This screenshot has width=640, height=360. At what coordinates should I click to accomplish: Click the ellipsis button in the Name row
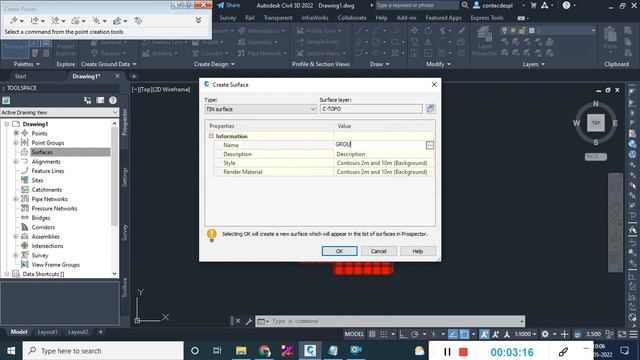(x=429, y=145)
